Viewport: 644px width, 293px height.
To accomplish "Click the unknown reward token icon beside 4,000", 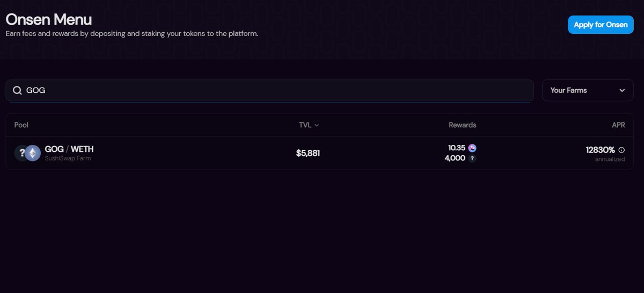I will [472, 158].
